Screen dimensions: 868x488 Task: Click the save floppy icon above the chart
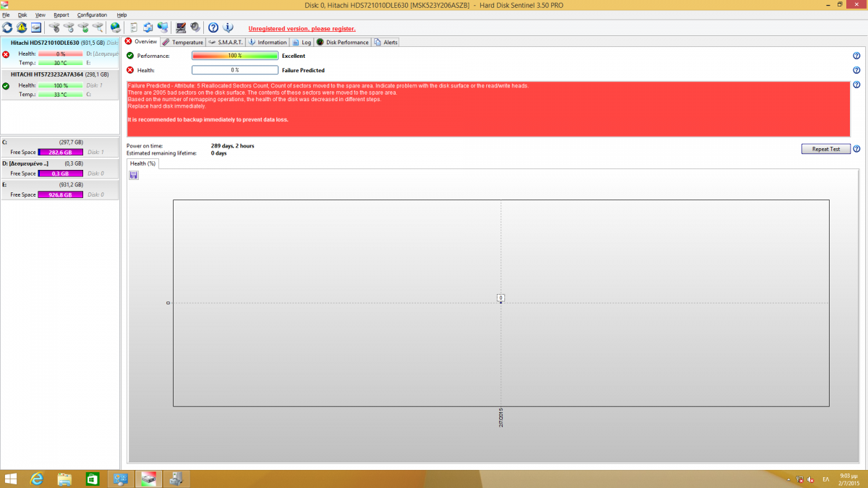click(134, 176)
